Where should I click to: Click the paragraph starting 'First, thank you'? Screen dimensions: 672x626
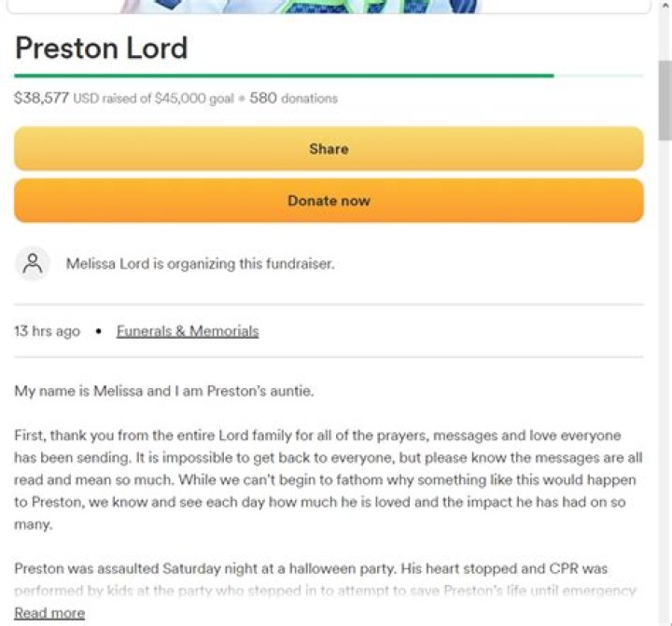[317, 480]
